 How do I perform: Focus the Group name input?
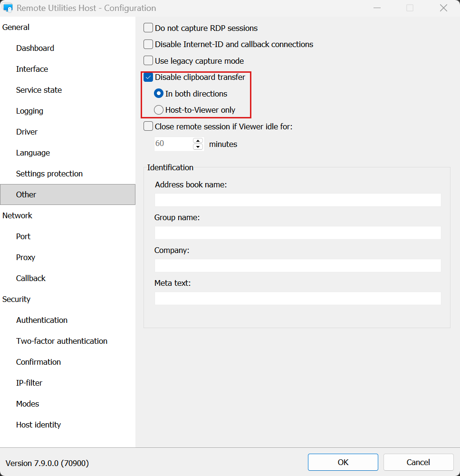click(297, 233)
